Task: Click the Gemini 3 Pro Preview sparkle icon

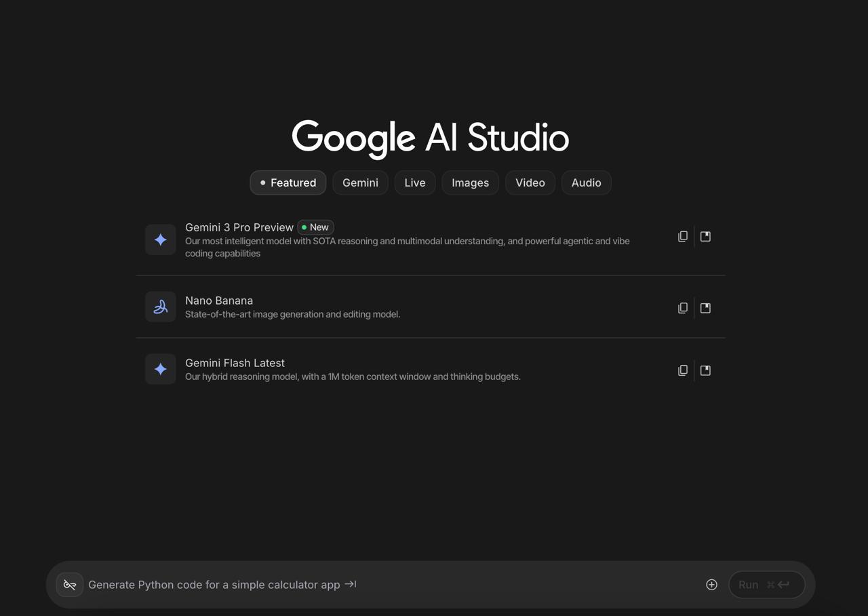Action: (x=160, y=239)
